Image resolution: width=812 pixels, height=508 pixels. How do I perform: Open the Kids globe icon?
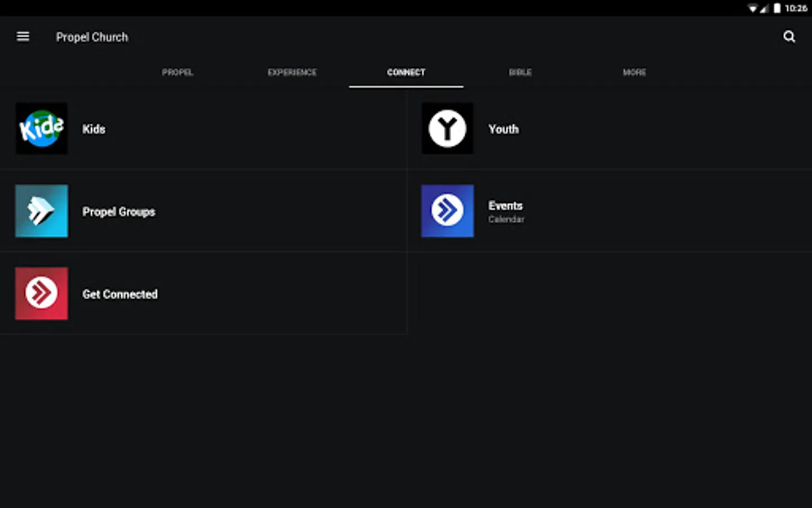[42, 129]
